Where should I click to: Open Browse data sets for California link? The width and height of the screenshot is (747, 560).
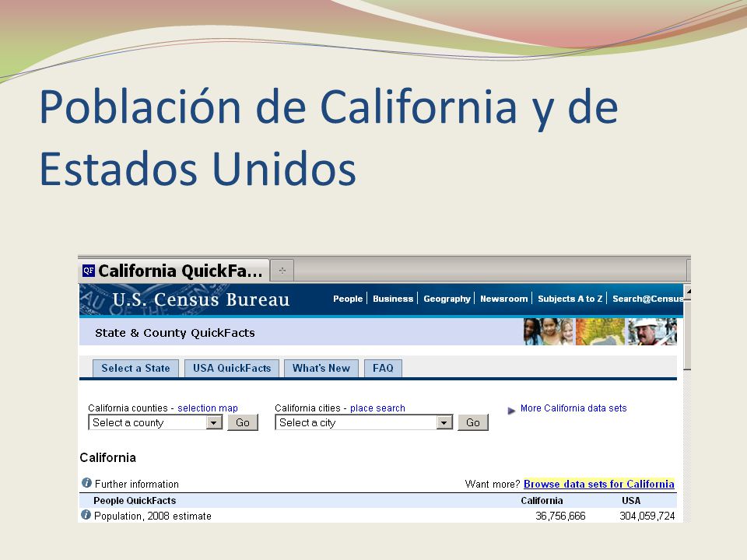point(599,484)
